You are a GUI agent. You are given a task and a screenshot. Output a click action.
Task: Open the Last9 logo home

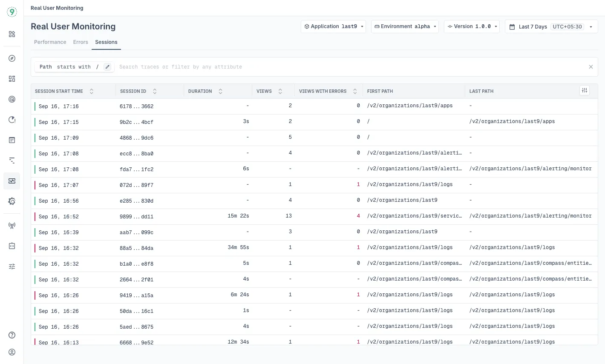[x=12, y=12]
